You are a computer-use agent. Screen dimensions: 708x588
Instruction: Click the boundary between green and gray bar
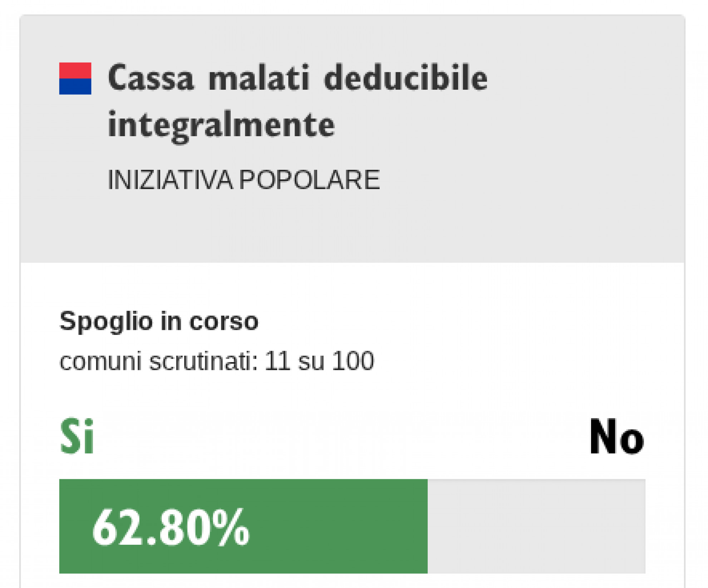coord(428,526)
